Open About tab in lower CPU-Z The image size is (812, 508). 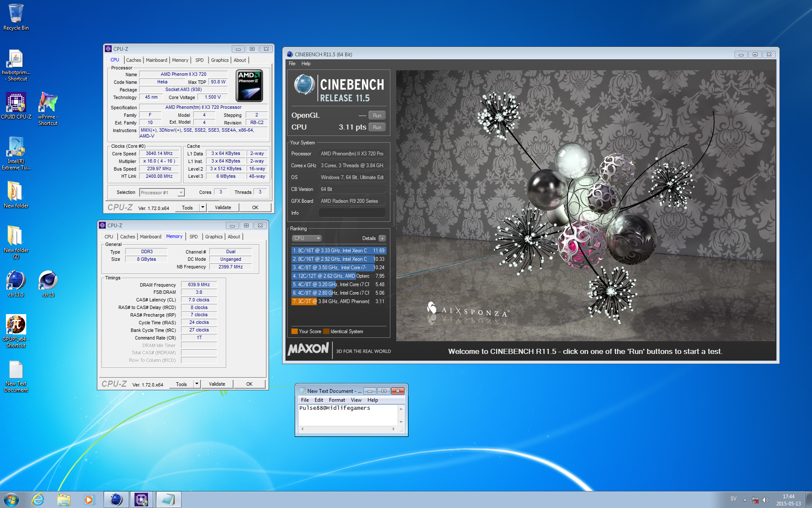(234, 237)
